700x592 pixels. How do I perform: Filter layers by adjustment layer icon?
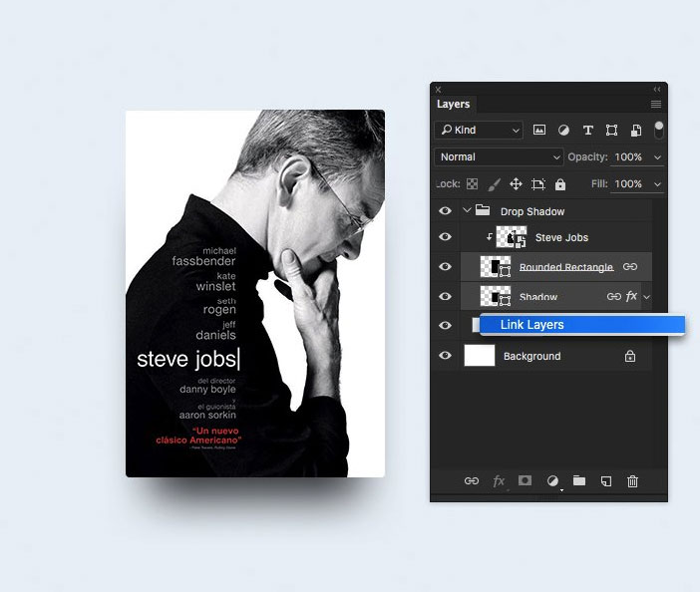(x=563, y=130)
